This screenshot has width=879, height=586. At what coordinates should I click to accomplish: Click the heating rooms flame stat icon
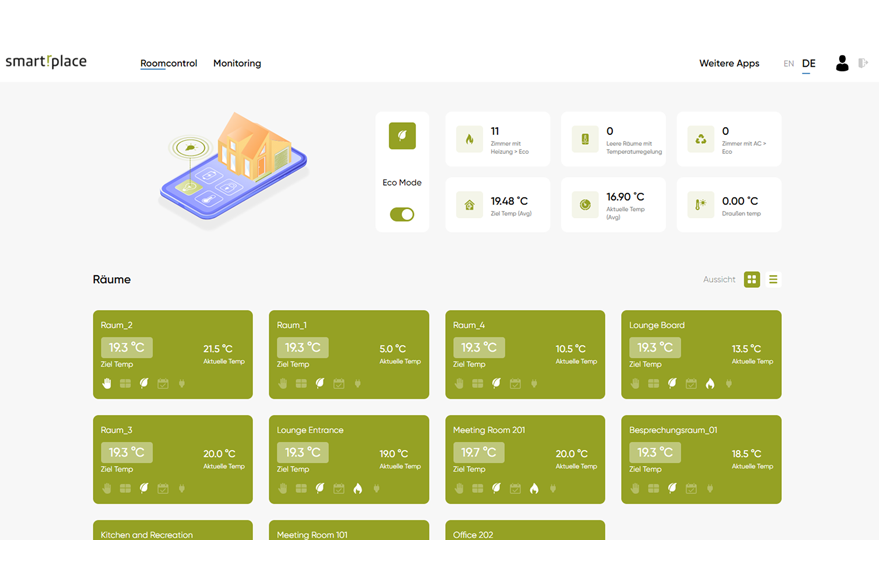coord(469,139)
